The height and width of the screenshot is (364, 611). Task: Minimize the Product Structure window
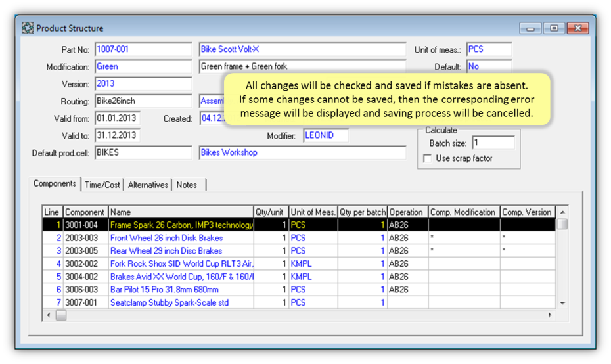click(530, 28)
